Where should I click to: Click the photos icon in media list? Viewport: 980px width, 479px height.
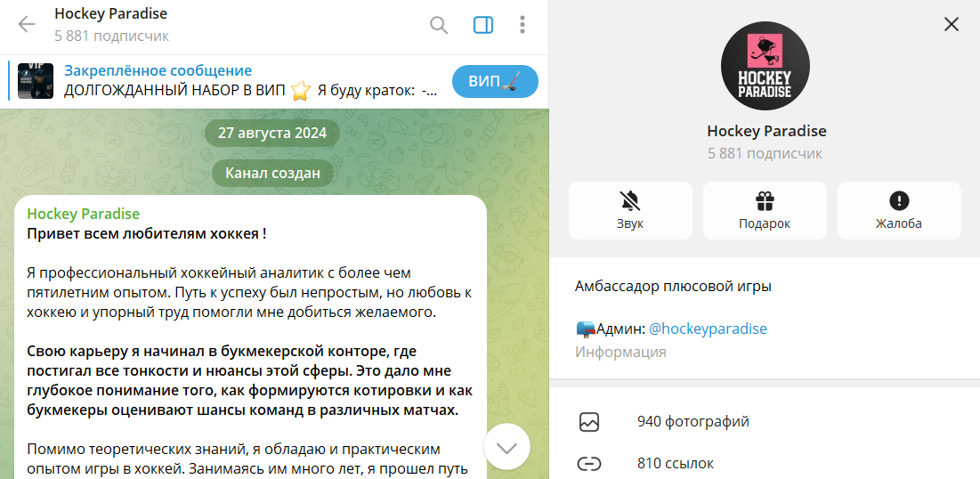click(x=588, y=422)
